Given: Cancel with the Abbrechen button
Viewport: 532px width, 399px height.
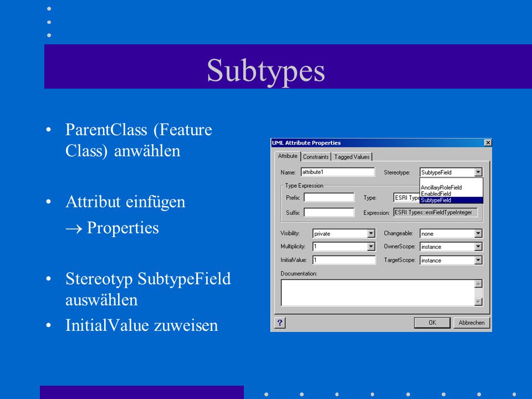Looking at the screenshot, I should point(472,323).
